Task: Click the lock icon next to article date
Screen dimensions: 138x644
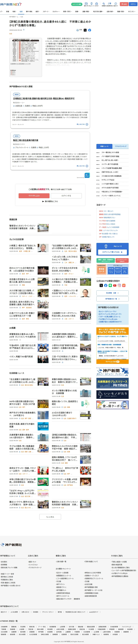Action: (24, 30)
